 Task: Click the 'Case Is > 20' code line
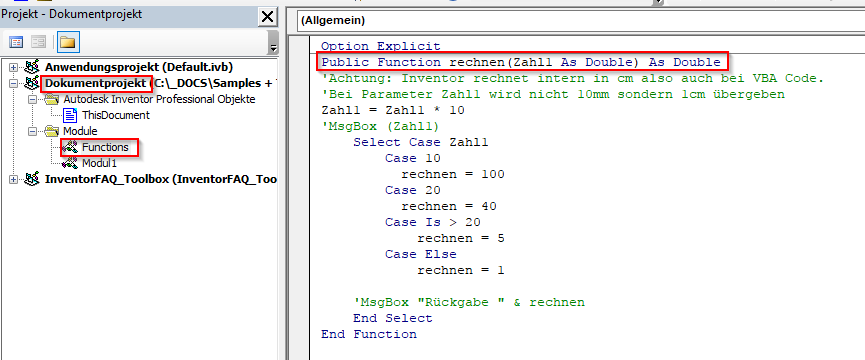pos(433,222)
